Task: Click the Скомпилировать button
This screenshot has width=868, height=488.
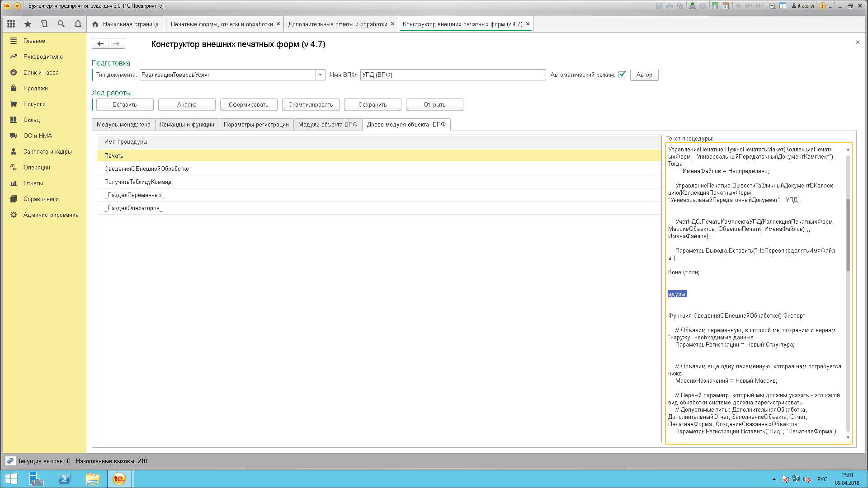Action: coord(311,104)
